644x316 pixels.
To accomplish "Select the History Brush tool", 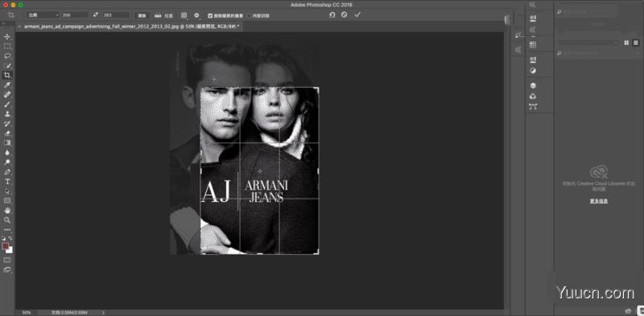I will pyautogui.click(x=7, y=124).
